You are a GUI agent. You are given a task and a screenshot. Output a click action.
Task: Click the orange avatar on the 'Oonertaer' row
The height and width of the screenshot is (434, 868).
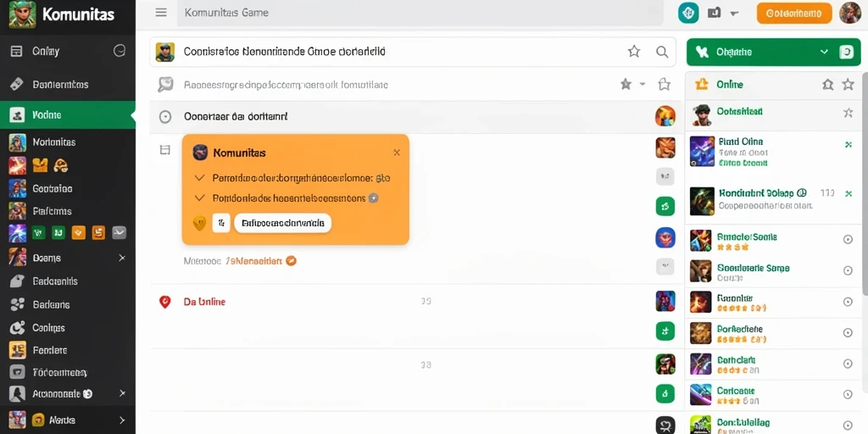click(x=665, y=116)
